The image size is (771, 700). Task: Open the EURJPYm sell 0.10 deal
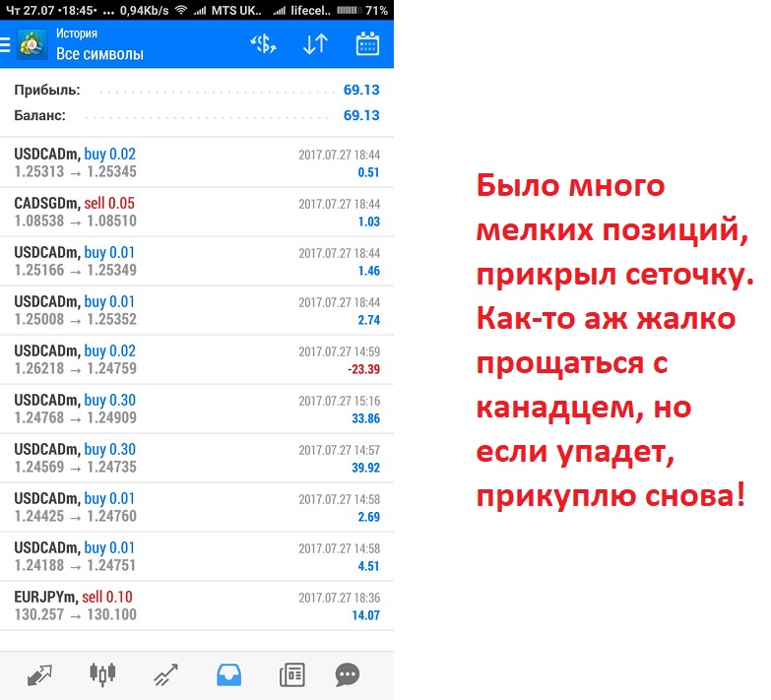click(x=197, y=605)
